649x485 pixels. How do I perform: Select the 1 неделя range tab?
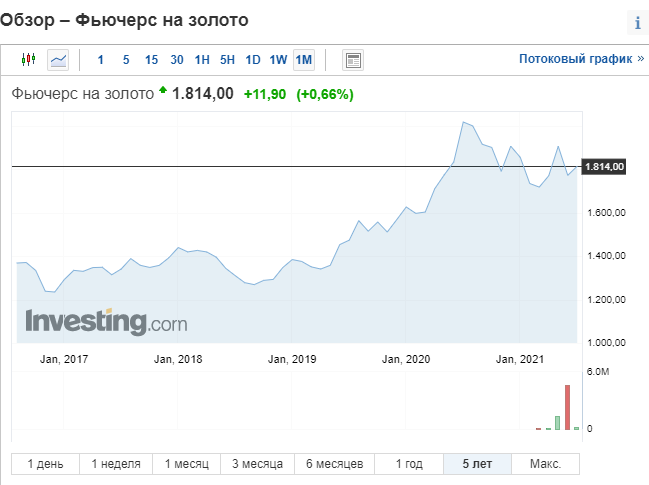click(116, 464)
